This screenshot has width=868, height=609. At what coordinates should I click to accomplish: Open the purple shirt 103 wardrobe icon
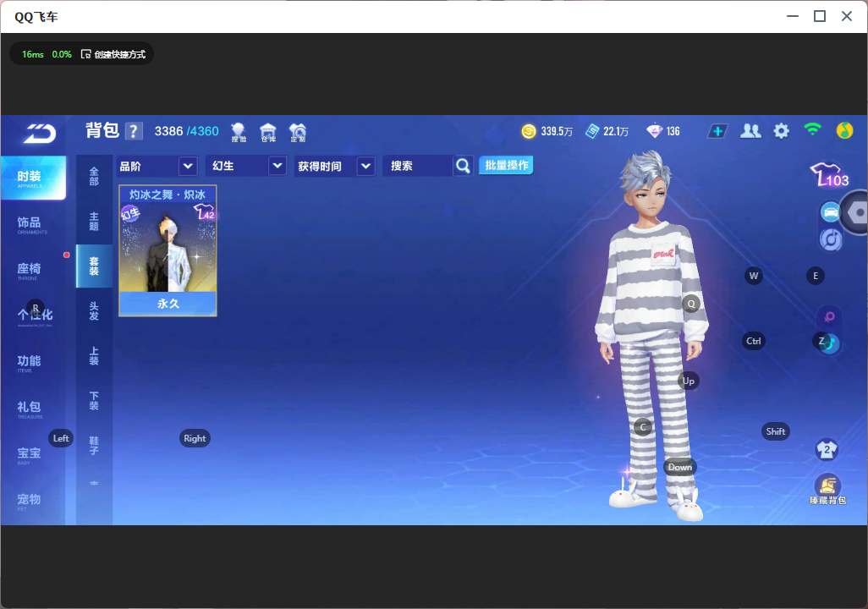click(829, 175)
